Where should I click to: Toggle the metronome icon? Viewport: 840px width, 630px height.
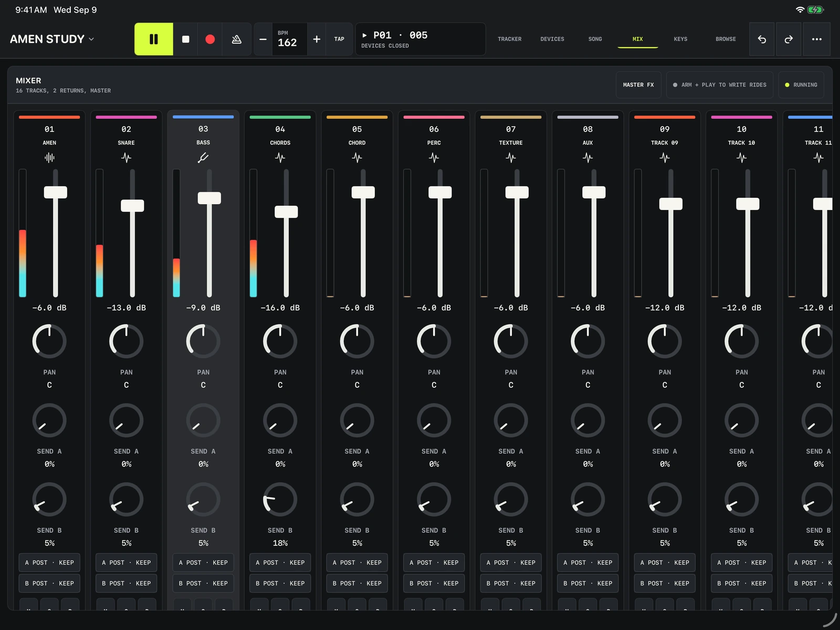coord(237,39)
